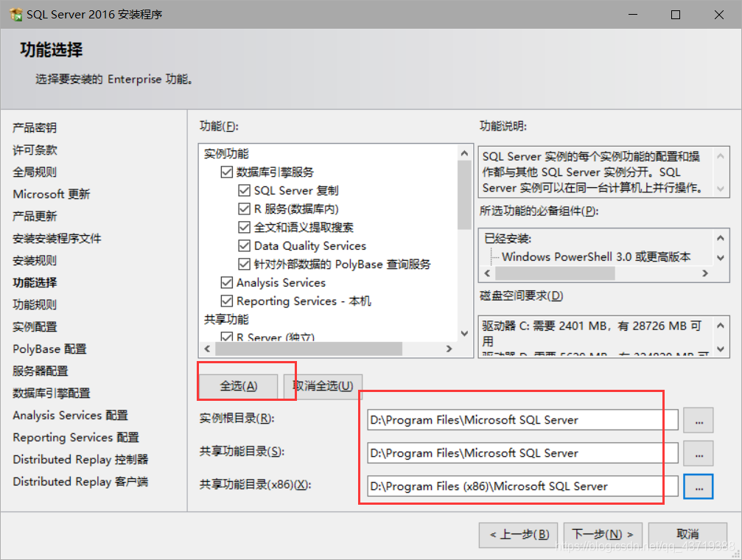Click the 全选(A) button
The height and width of the screenshot is (560, 742).
point(239,386)
